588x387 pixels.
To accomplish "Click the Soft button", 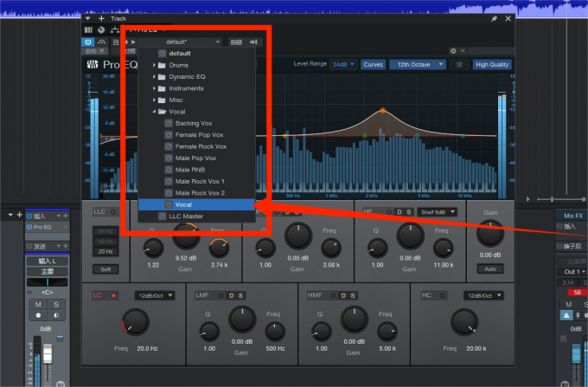I will pos(105,269).
